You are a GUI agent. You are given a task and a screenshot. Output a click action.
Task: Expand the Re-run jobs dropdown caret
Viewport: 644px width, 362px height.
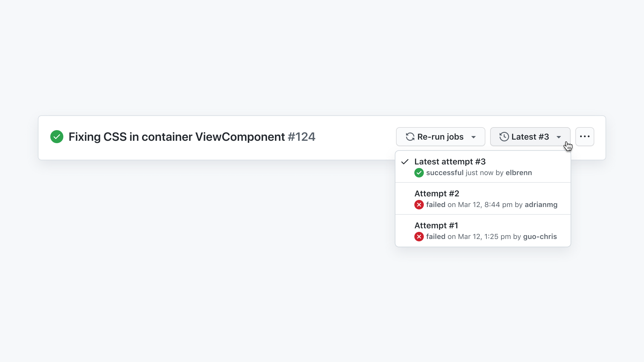tap(474, 137)
